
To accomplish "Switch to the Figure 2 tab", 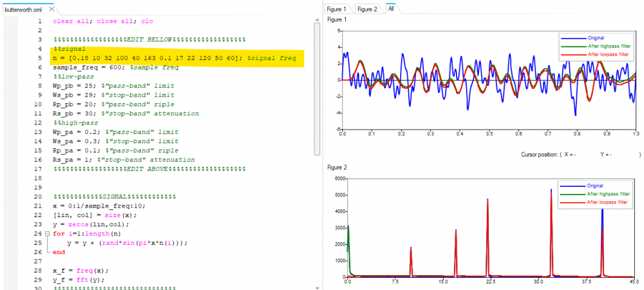I will tap(367, 9).
